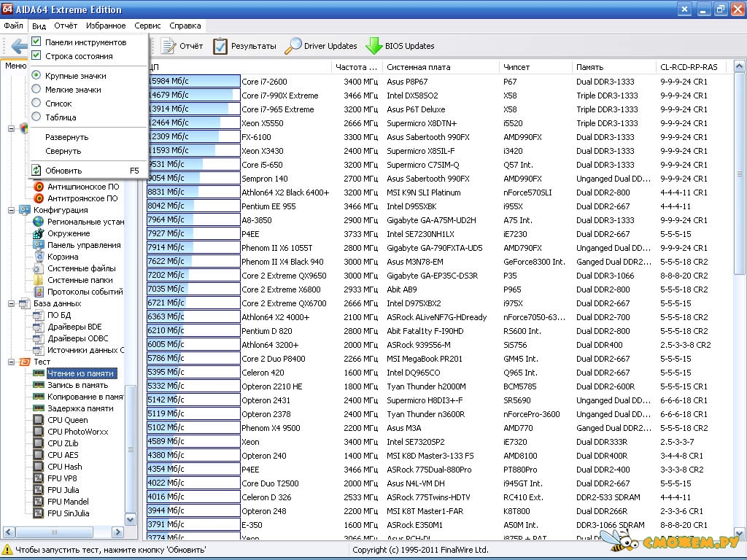Click the Системные файлы icon

39,268
